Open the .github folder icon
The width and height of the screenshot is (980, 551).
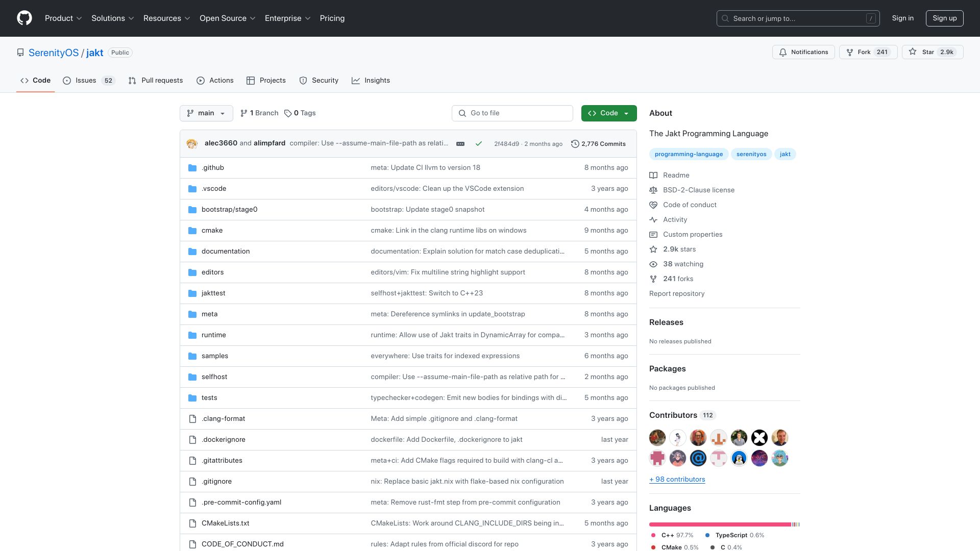(192, 168)
